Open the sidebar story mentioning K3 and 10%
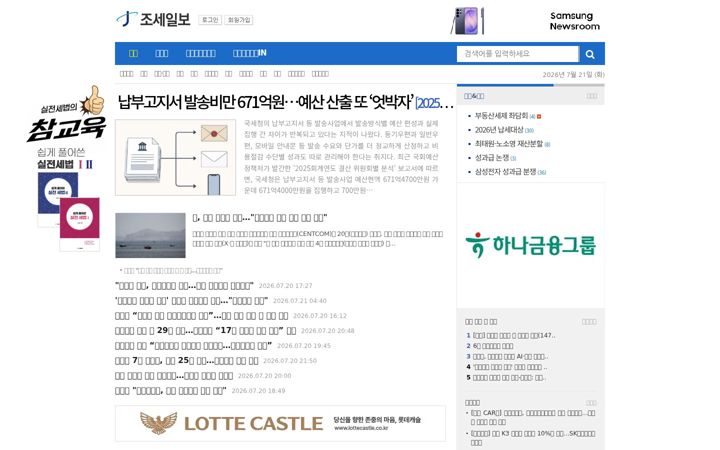Viewport: 720px width, 450px height. (x=533, y=438)
